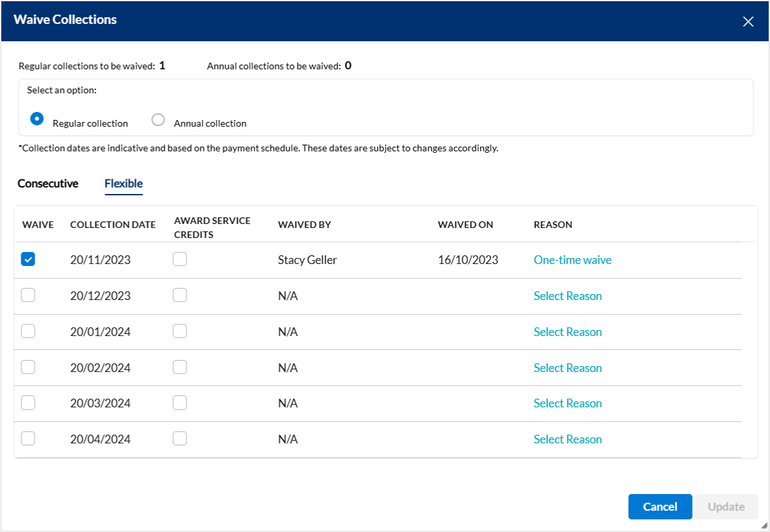Image resolution: width=770 pixels, height=532 pixels.
Task: Uncheck the waive box for 20/11/2023
Action: pyautogui.click(x=28, y=259)
